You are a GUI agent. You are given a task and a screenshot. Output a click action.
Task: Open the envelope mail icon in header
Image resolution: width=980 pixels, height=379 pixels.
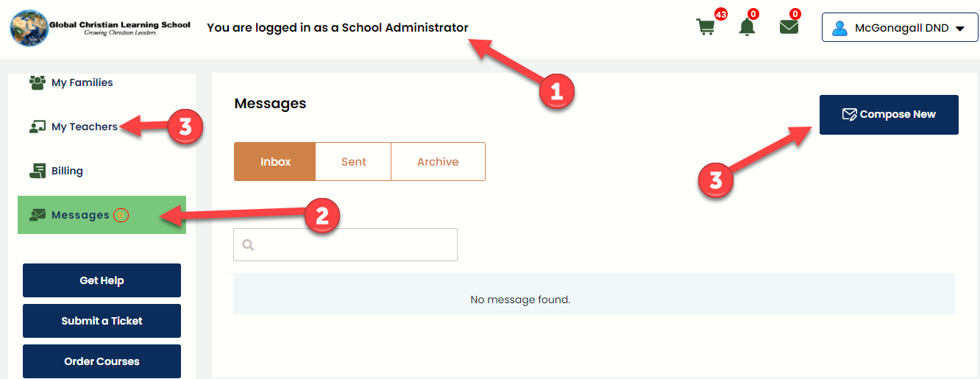(x=789, y=26)
